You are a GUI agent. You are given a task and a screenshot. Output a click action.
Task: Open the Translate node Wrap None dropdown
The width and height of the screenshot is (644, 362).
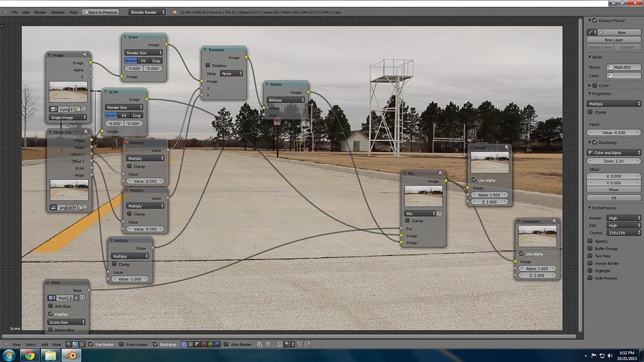pyautogui.click(x=231, y=74)
